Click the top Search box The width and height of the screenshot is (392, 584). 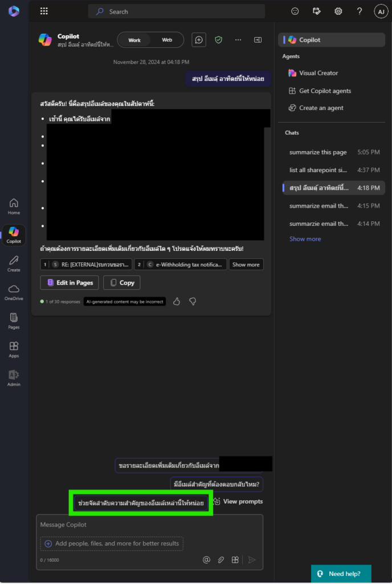(176, 11)
